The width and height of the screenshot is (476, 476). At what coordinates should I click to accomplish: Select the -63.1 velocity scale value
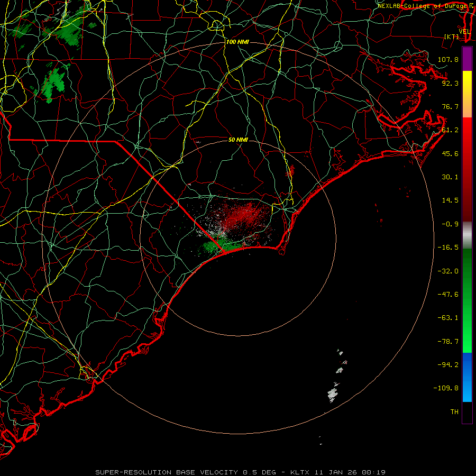click(x=448, y=318)
